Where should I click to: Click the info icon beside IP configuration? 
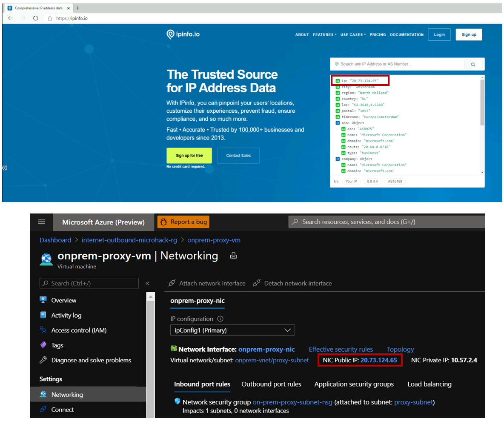[220, 319]
